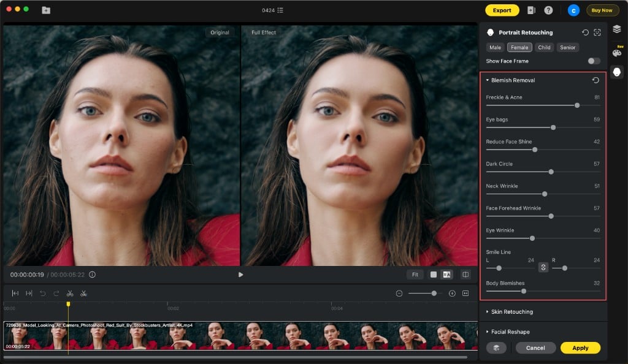Open the help question mark icon
628x364 pixels.
click(549, 10)
